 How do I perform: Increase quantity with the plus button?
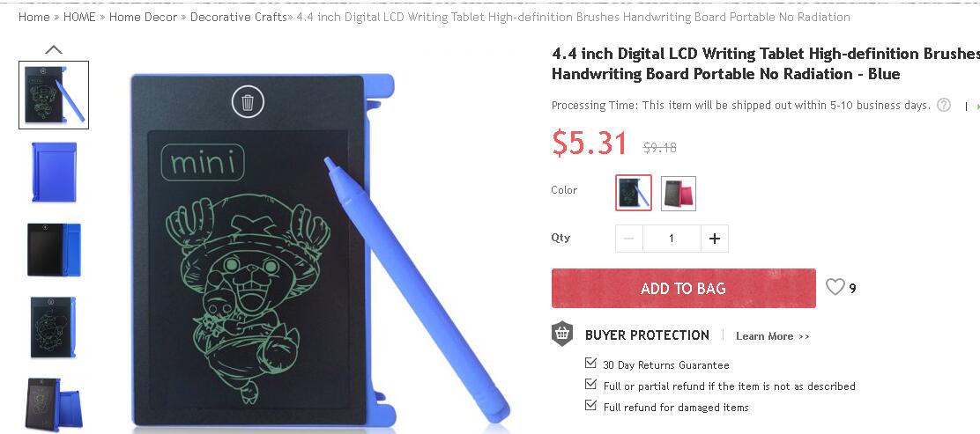[715, 239]
